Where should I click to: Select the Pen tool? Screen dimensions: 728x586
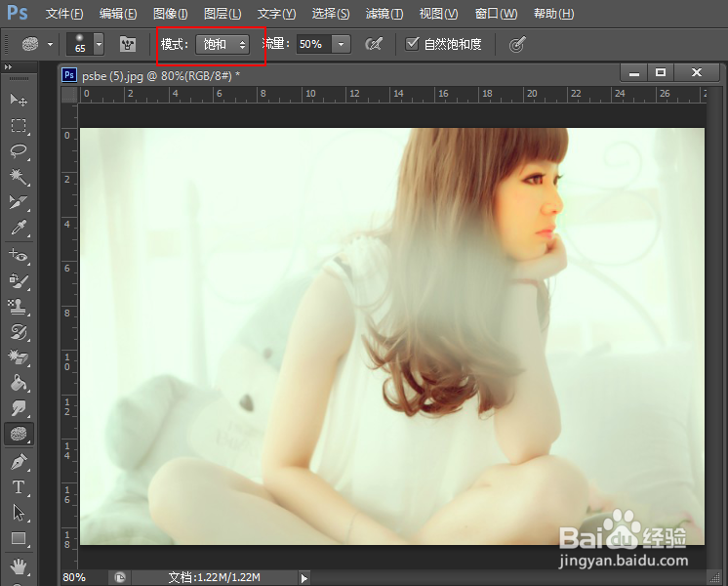(19, 462)
